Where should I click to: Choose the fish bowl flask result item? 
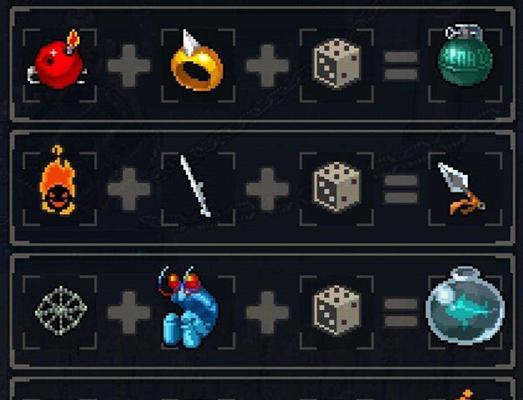pos(465,306)
